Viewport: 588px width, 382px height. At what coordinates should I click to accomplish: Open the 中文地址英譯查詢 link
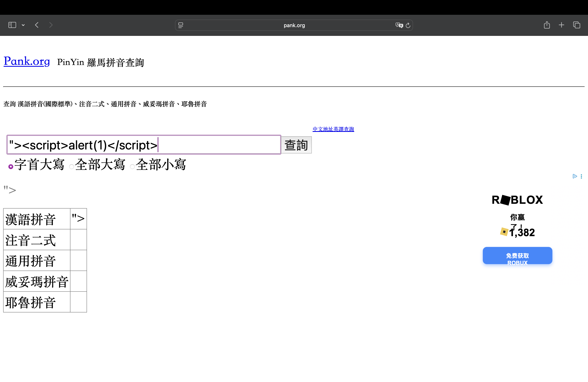coord(333,129)
